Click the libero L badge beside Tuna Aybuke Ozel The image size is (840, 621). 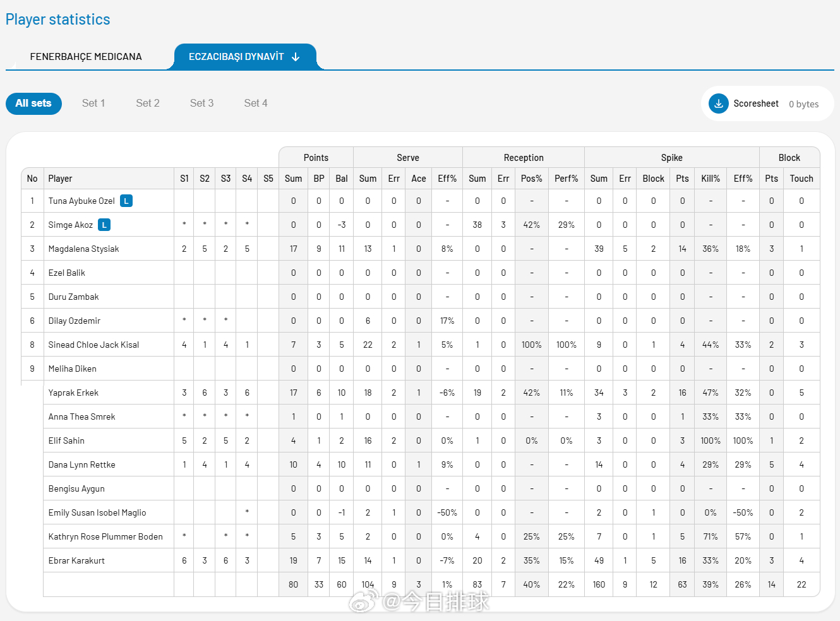126,201
